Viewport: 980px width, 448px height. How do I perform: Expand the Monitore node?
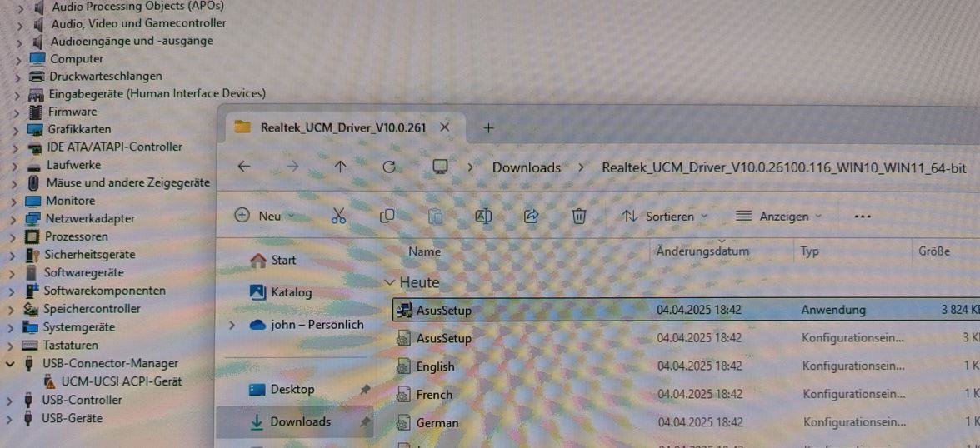point(13,202)
